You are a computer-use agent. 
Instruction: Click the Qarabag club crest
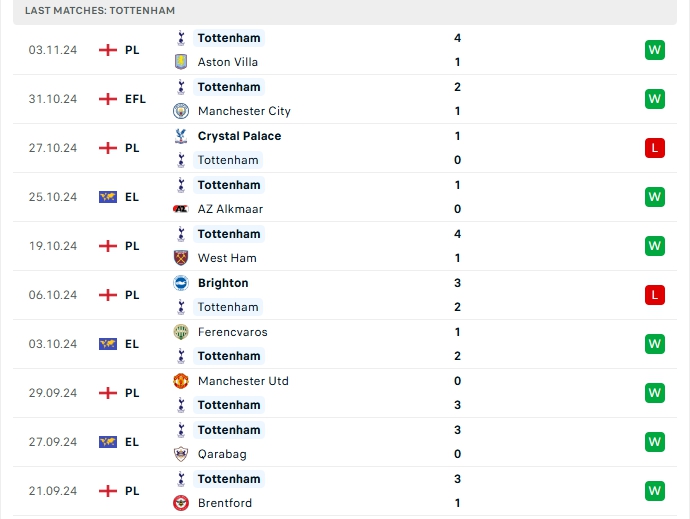pos(181,454)
